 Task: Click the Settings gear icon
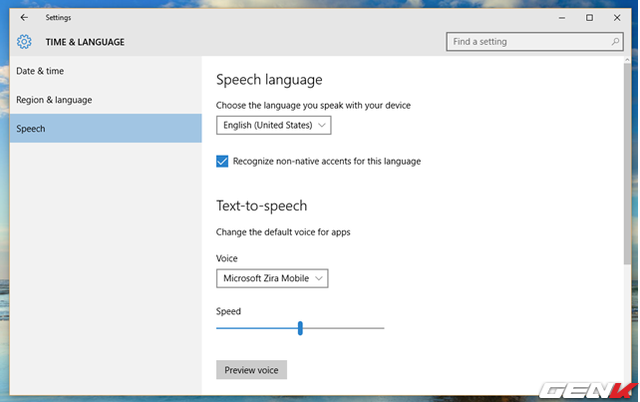pyautogui.click(x=24, y=42)
